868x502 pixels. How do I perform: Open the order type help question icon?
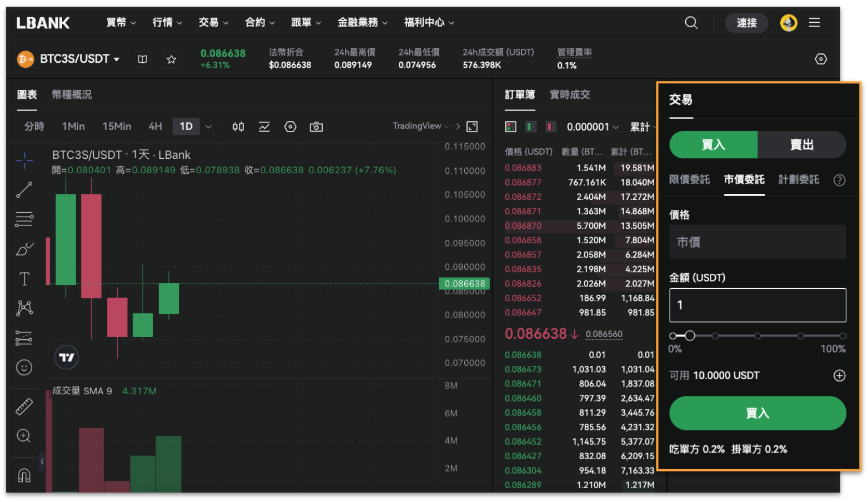pos(840,180)
